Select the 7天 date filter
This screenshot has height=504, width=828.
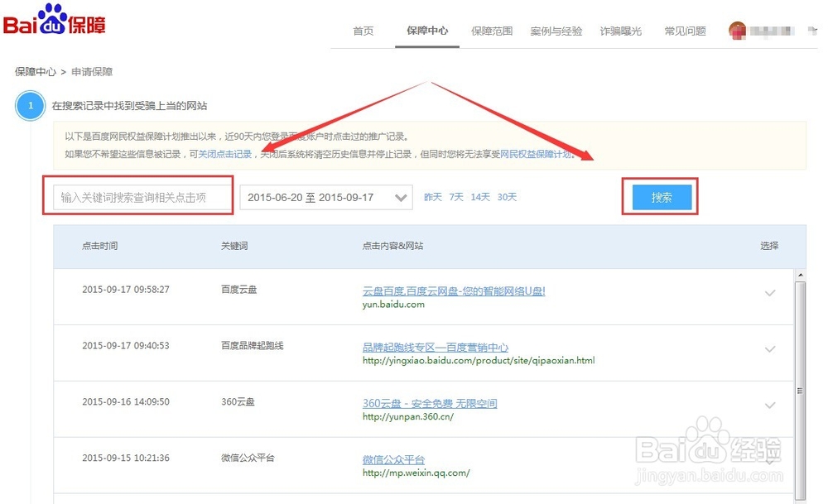[x=455, y=197]
